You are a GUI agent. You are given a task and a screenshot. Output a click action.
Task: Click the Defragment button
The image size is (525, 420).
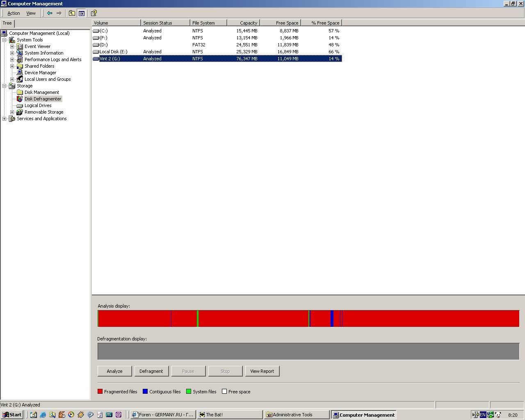151,371
